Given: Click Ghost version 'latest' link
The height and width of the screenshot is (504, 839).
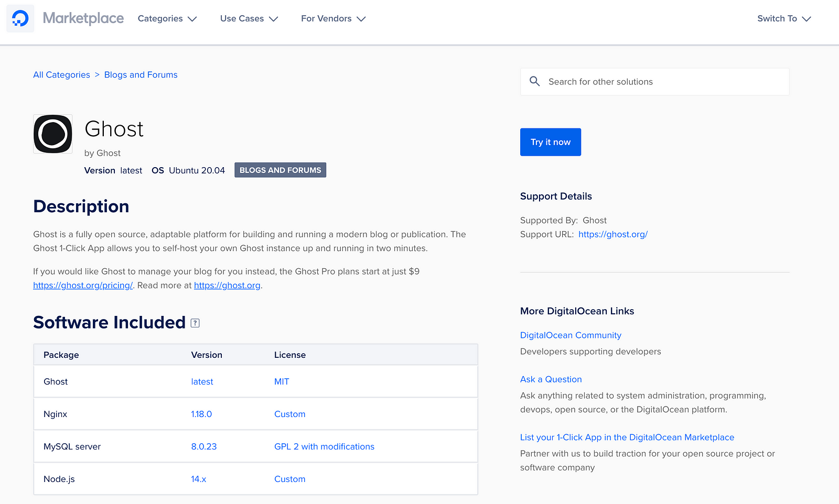Looking at the screenshot, I should (x=202, y=382).
